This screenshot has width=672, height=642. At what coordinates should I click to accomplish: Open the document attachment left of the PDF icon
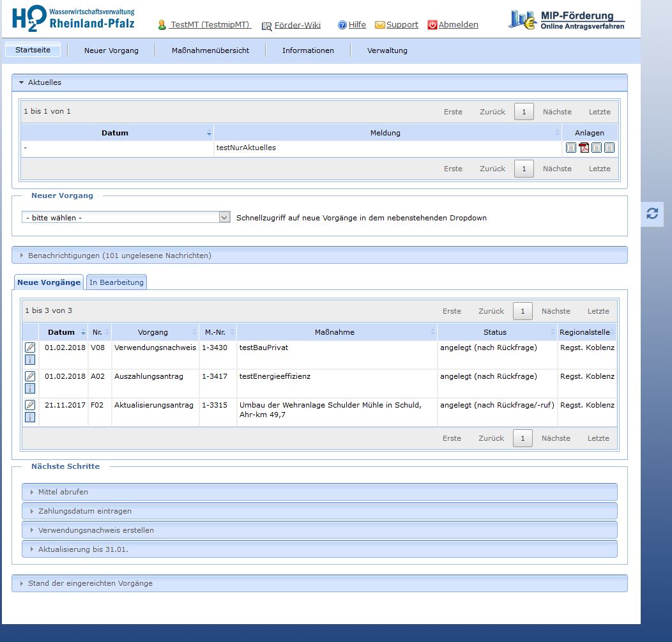click(x=571, y=148)
